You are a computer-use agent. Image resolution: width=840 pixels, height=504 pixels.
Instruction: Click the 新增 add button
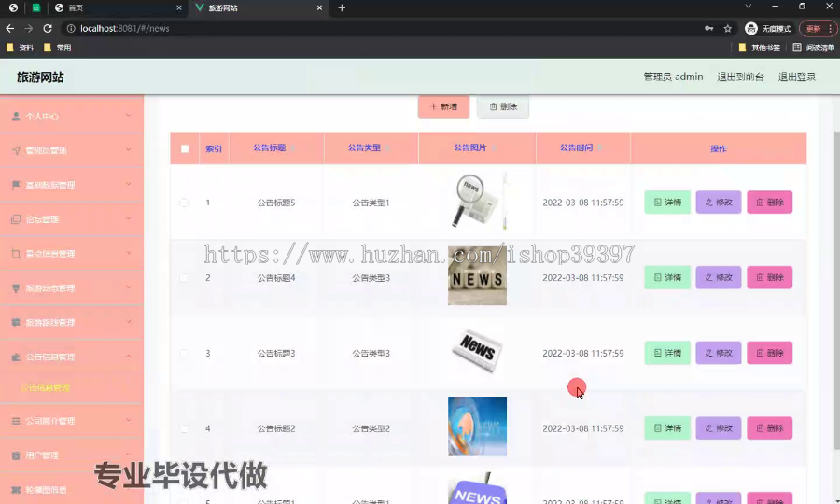[443, 106]
